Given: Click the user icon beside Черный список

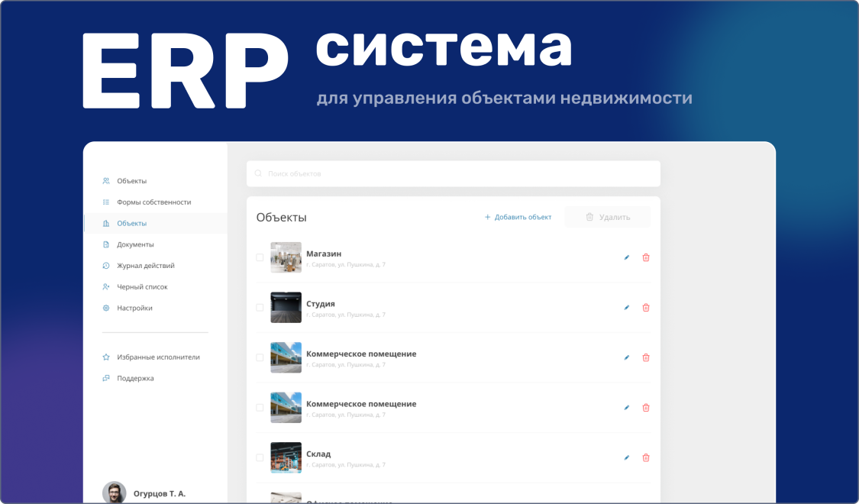Looking at the screenshot, I should (x=105, y=286).
